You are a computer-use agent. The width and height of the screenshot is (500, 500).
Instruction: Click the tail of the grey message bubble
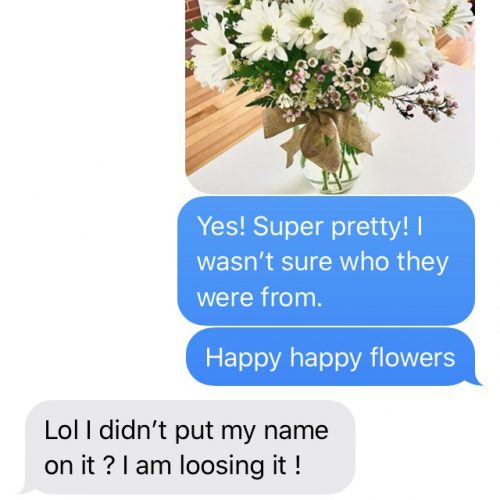point(27,488)
